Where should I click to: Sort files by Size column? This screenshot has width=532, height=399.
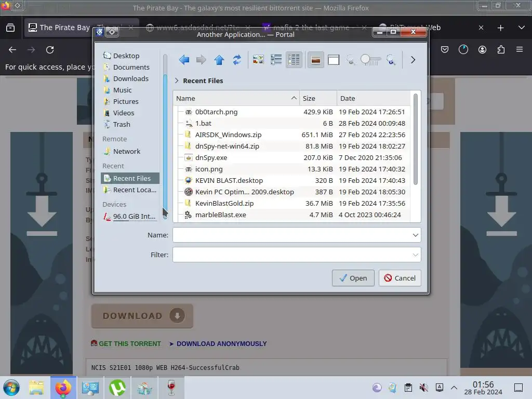(x=318, y=98)
